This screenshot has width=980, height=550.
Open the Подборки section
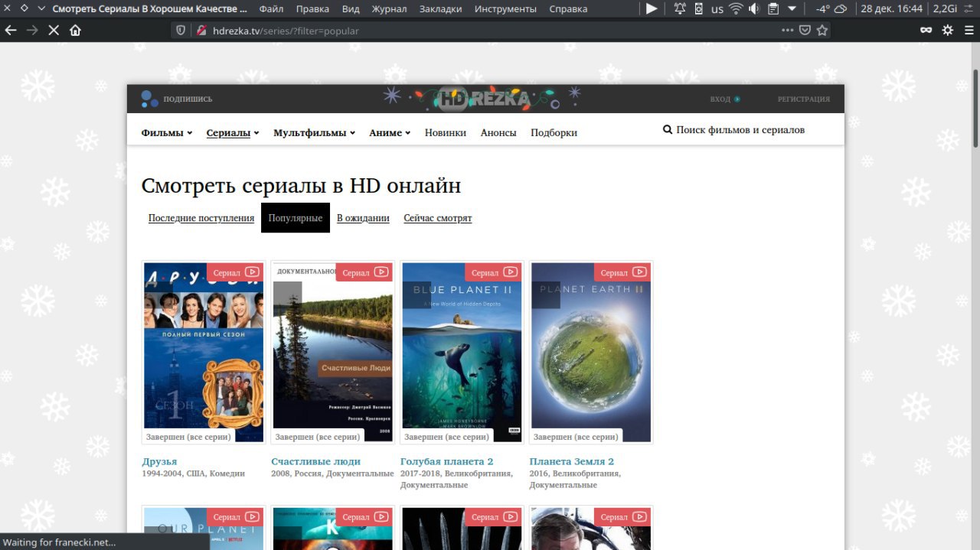point(554,132)
